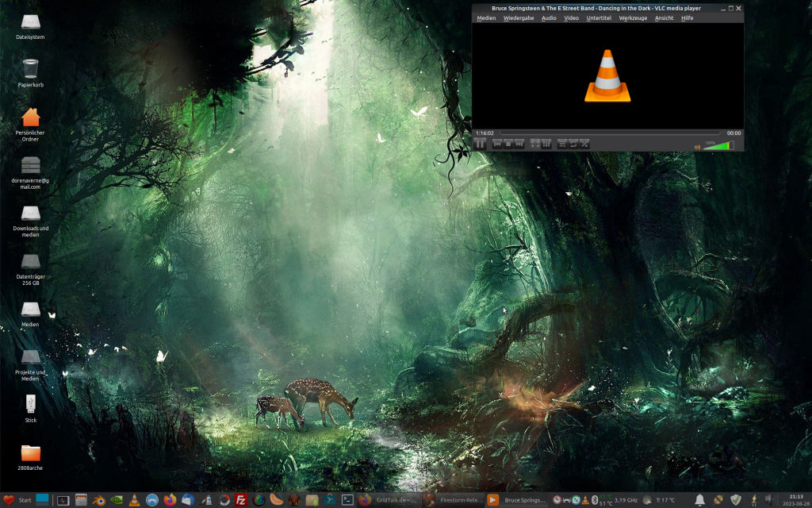Image resolution: width=812 pixels, height=508 pixels.
Task: Show the VLC playlist
Action: (562, 144)
